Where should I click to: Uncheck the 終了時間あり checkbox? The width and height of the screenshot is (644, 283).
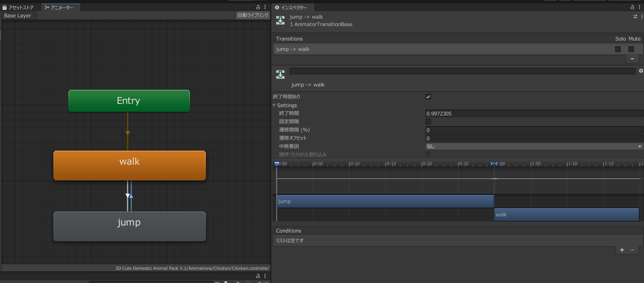click(428, 97)
